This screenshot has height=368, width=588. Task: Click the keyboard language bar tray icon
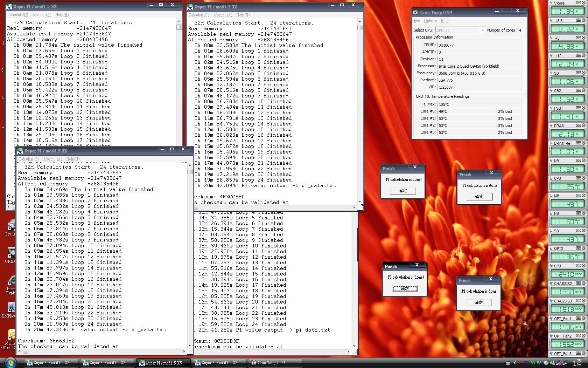(508, 363)
